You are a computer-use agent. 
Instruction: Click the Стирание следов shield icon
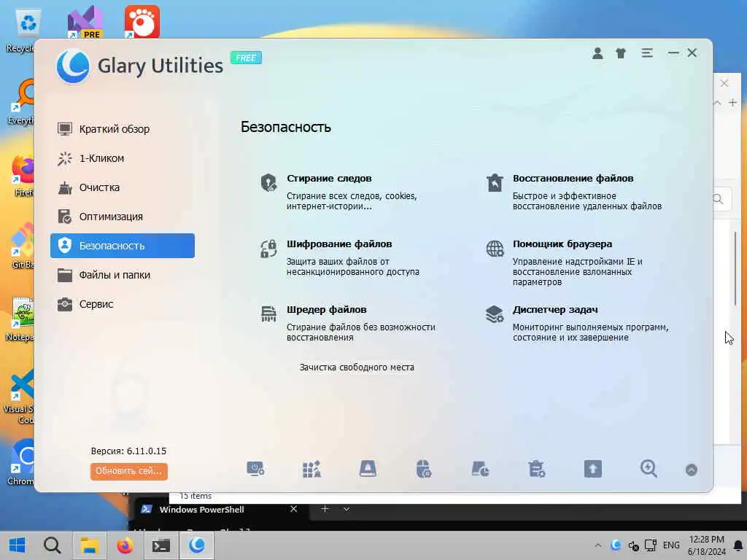pos(268,183)
